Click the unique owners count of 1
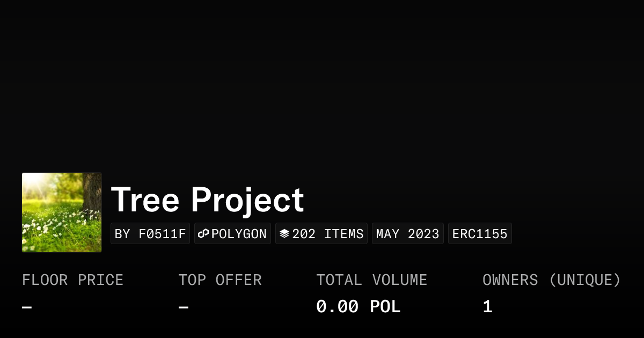 (487, 307)
